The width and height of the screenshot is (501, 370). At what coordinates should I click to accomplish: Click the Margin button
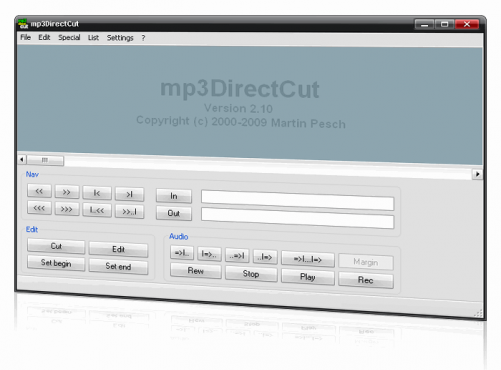click(x=366, y=262)
